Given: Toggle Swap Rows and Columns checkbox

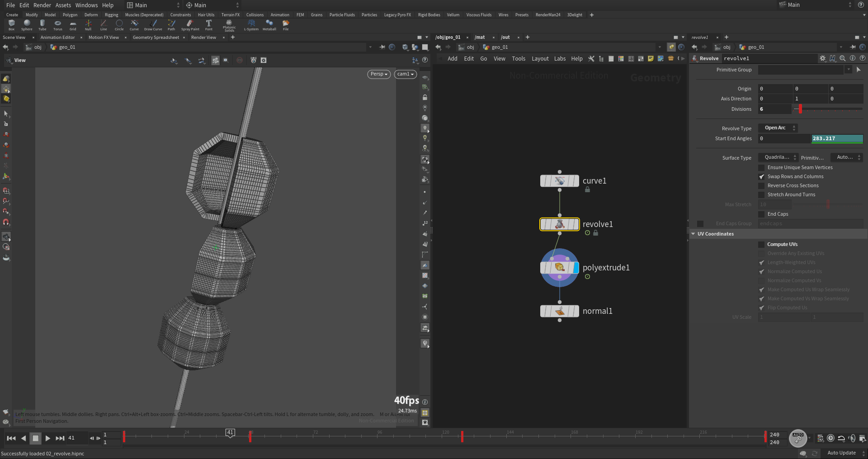Looking at the screenshot, I should tap(762, 176).
